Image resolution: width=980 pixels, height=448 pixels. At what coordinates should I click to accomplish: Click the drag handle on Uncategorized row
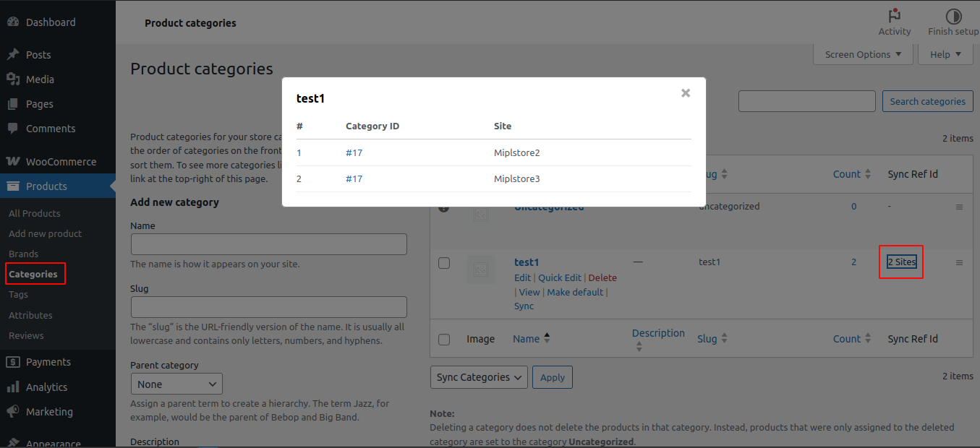(959, 207)
